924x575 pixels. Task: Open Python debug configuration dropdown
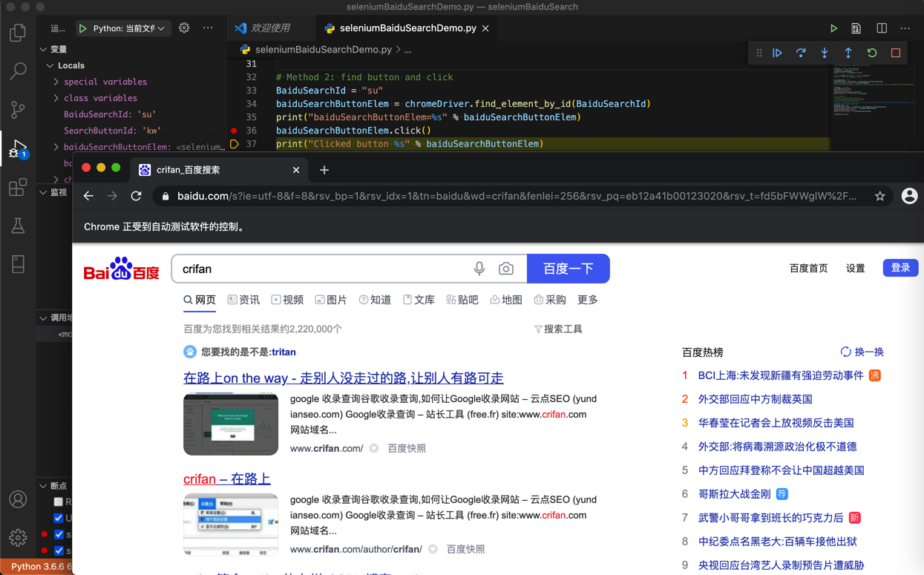pyautogui.click(x=123, y=28)
